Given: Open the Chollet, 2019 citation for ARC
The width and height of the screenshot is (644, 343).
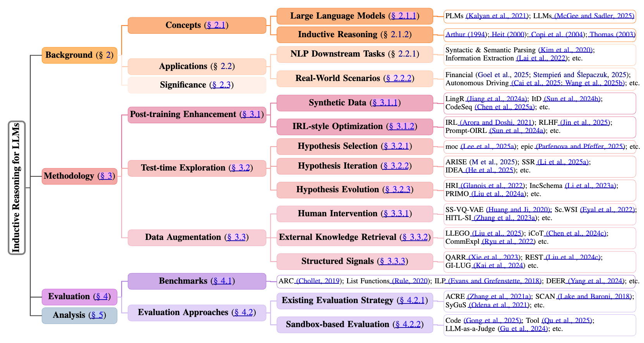Looking at the screenshot, I should click(x=318, y=281).
